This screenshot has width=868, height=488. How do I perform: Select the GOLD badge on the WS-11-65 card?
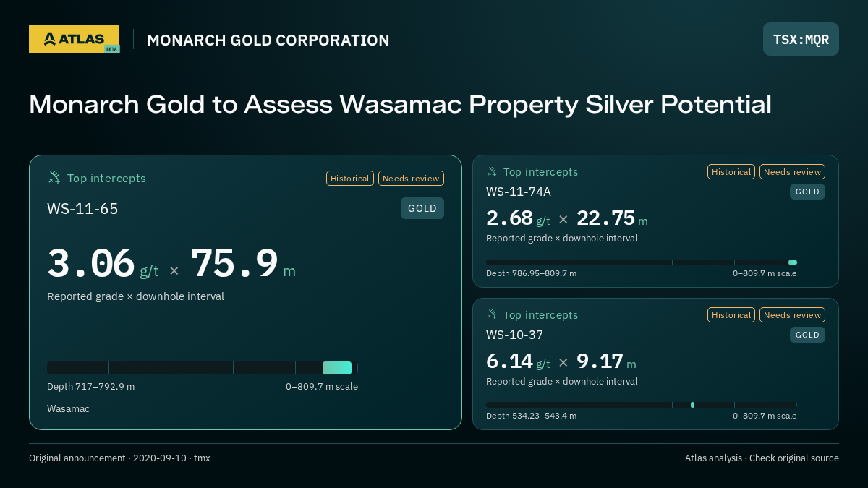[x=422, y=208]
